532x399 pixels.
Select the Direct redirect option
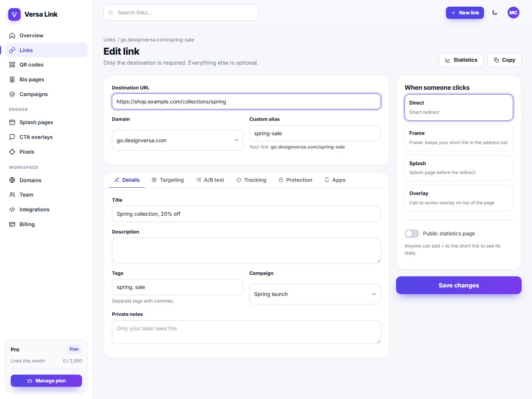[459, 108]
